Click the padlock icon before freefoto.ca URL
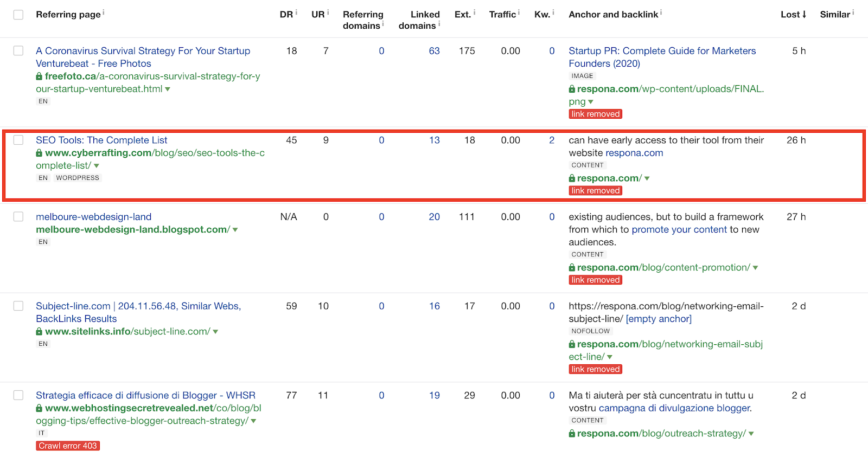The width and height of the screenshot is (868, 457). 39,76
